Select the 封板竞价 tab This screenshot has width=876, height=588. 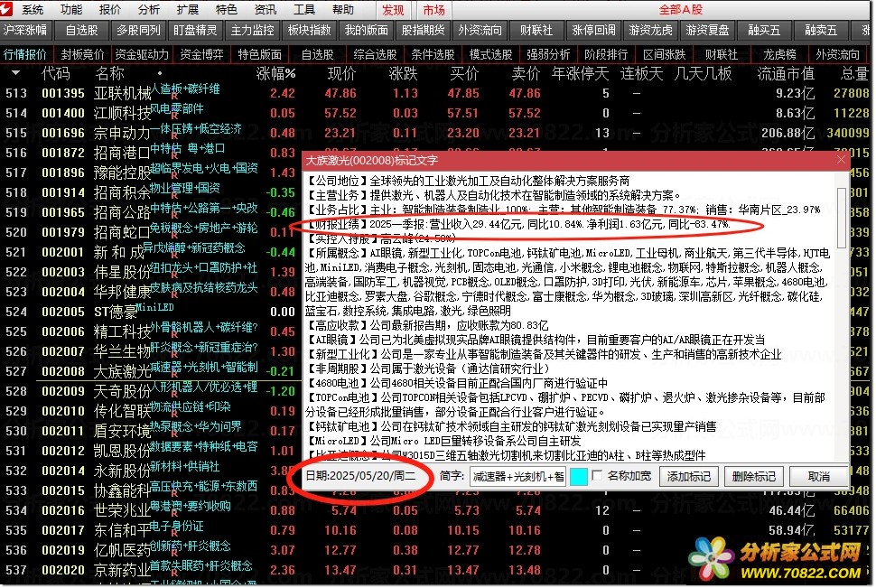coord(83,54)
